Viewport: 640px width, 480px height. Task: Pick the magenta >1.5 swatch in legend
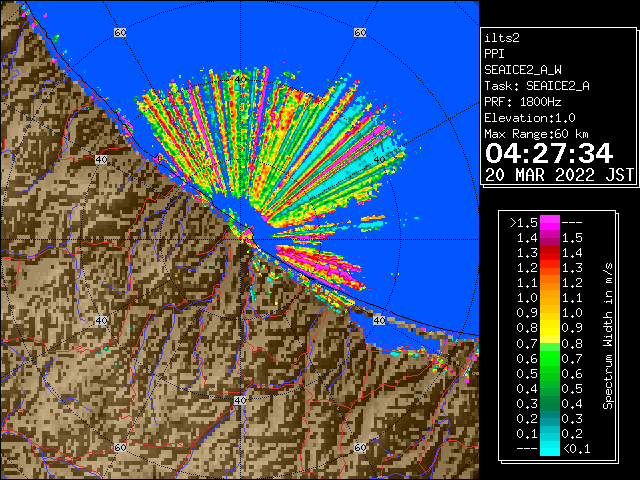click(550, 222)
